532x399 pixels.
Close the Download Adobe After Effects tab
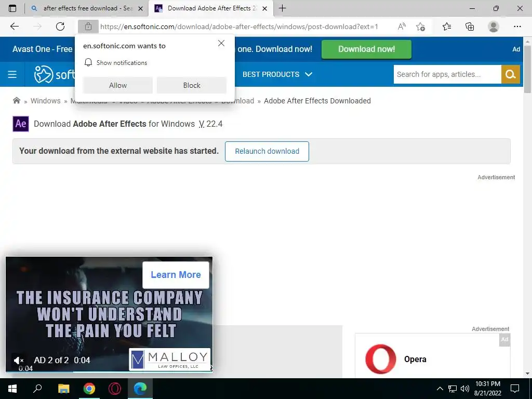(x=265, y=8)
